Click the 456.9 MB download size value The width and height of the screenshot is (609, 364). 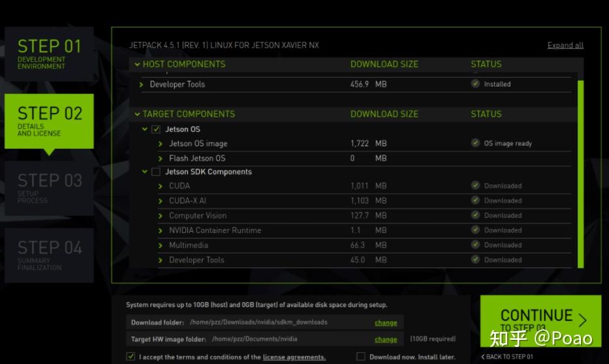click(368, 84)
